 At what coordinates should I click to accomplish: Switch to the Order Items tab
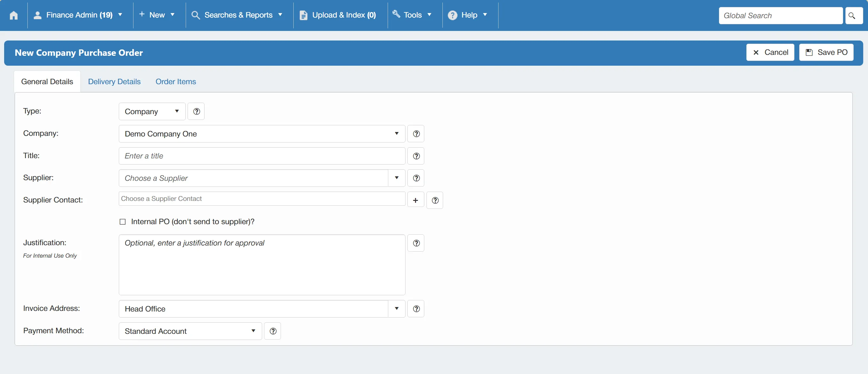click(176, 81)
